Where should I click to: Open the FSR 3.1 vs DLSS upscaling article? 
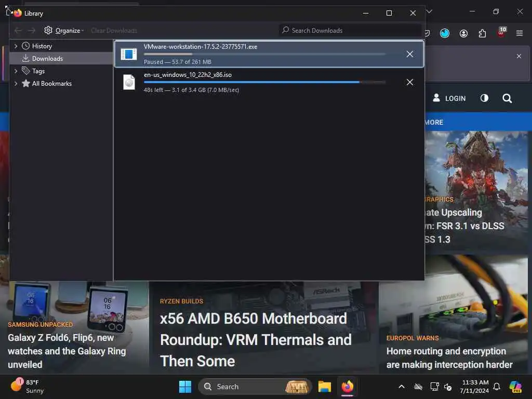[464, 226]
